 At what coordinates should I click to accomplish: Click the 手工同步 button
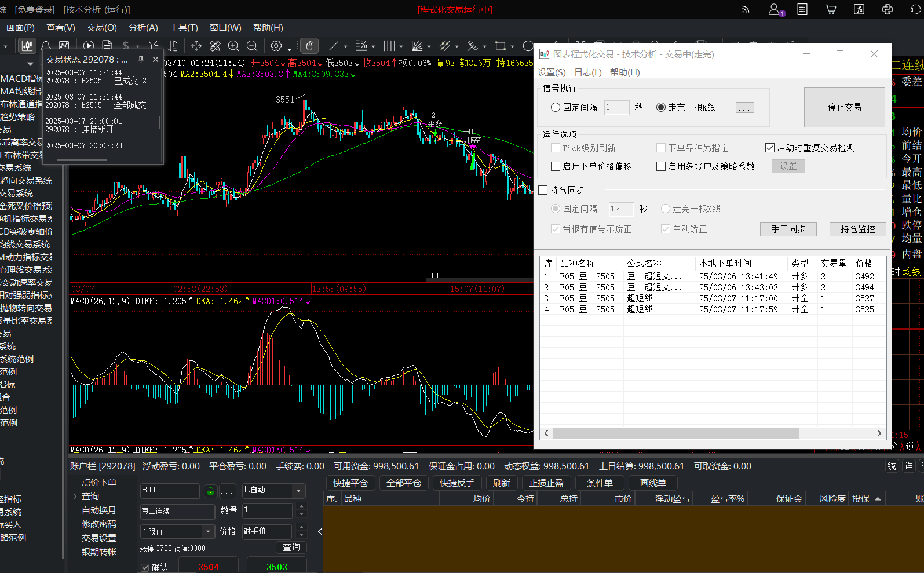788,229
